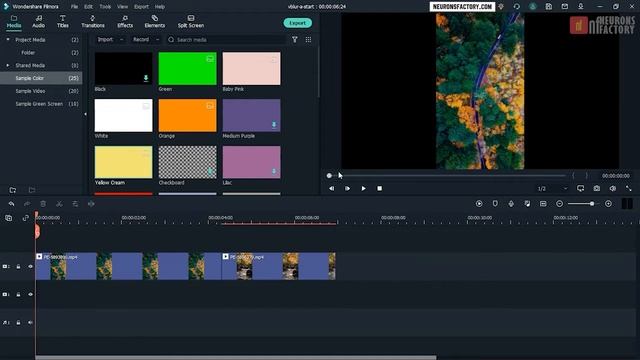Click the Export button

[x=298, y=23]
